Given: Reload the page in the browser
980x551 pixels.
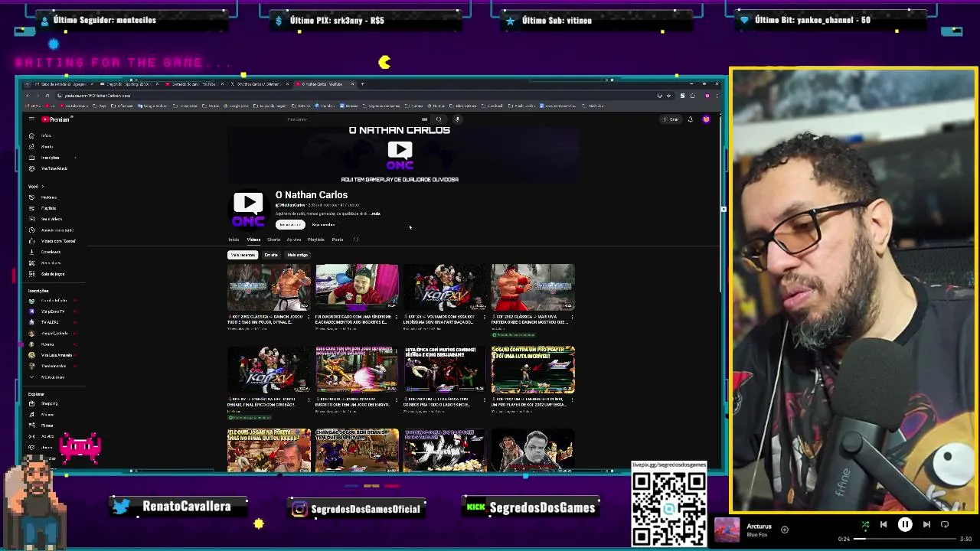Looking at the screenshot, I should point(47,96).
